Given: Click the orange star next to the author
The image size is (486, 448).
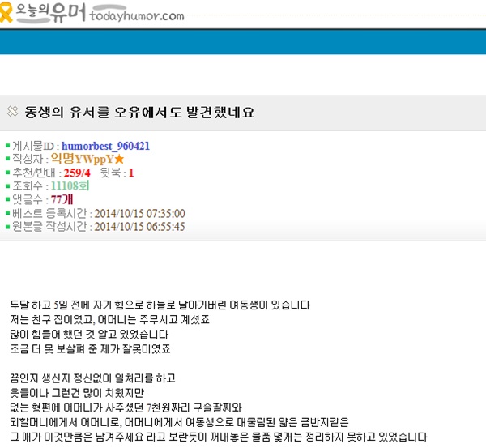Looking at the screenshot, I should click(119, 159).
